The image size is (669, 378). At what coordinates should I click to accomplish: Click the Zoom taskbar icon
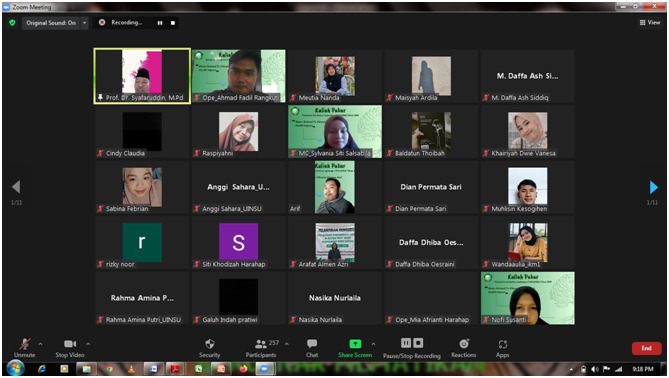pyautogui.click(x=265, y=369)
